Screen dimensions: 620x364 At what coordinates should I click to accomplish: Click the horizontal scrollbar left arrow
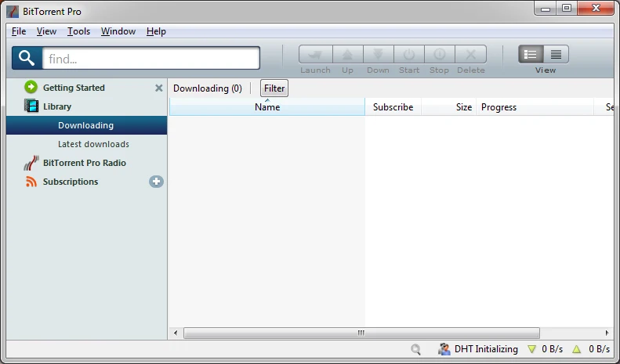point(176,333)
